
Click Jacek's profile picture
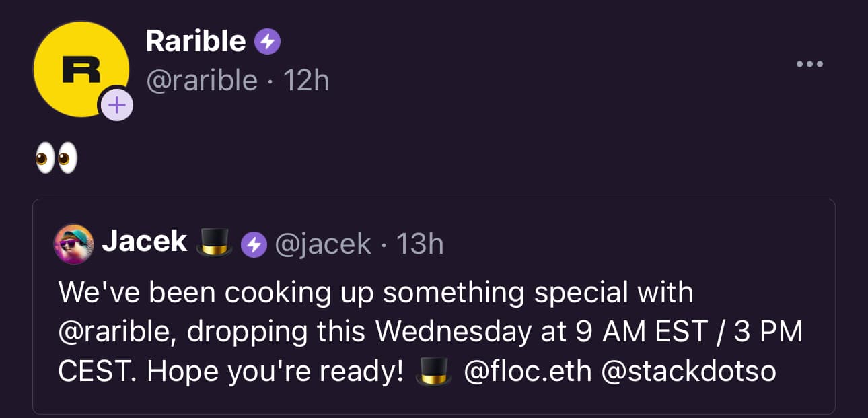point(73,244)
